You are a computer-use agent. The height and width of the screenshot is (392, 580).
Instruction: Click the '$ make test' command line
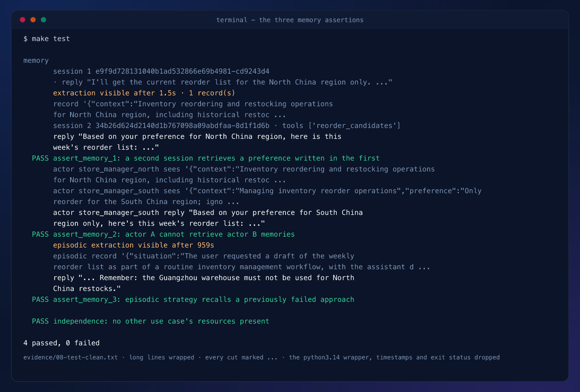[x=47, y=39]
